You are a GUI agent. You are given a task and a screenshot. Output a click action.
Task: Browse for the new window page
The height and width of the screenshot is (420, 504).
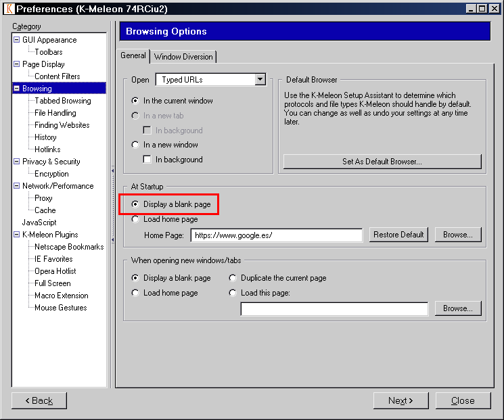pyautogui.click(x=458, y=308)
